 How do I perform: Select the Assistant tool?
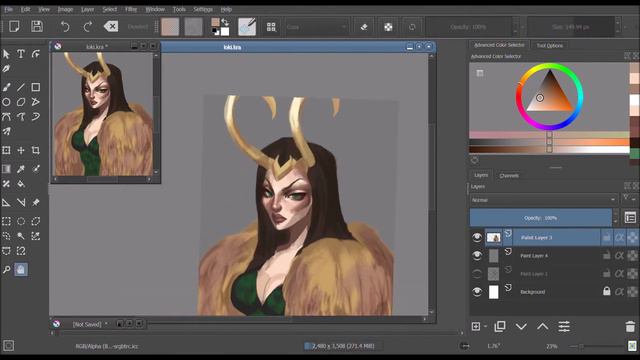pos(6,202)
